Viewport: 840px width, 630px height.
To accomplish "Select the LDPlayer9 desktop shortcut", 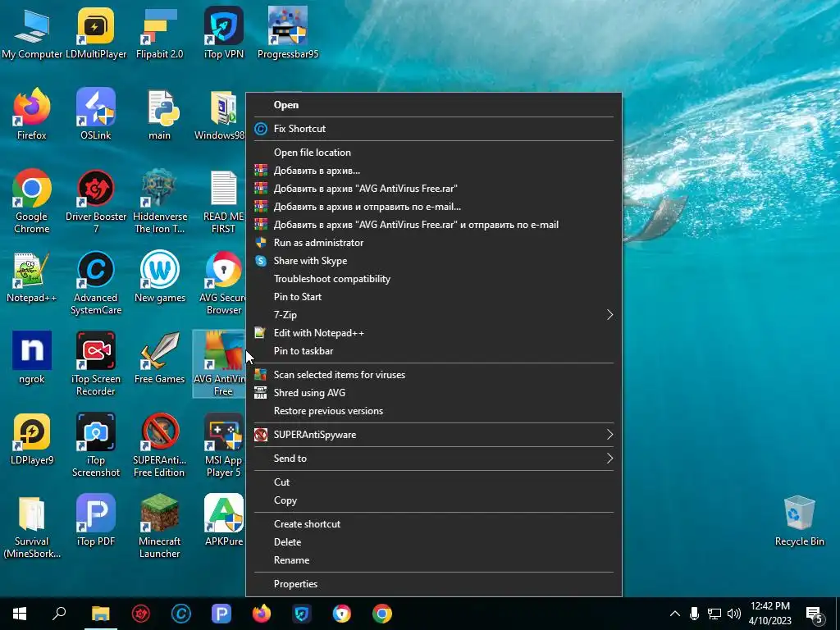I will tap(32, 440).
